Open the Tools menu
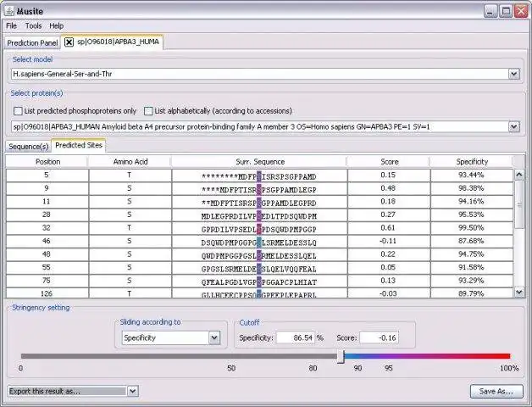The width and height of the screenshot is (532, 407). [x=33, y=25]
